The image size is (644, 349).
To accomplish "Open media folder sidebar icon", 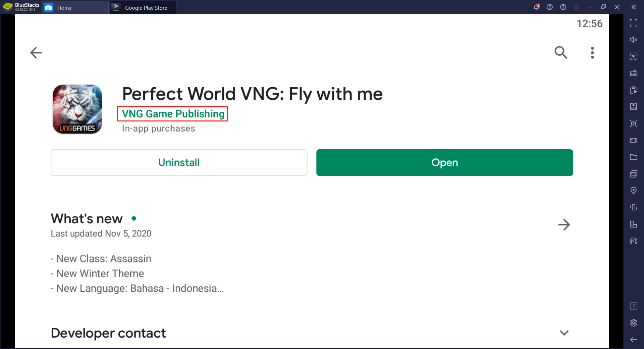I will coord(634,157).
